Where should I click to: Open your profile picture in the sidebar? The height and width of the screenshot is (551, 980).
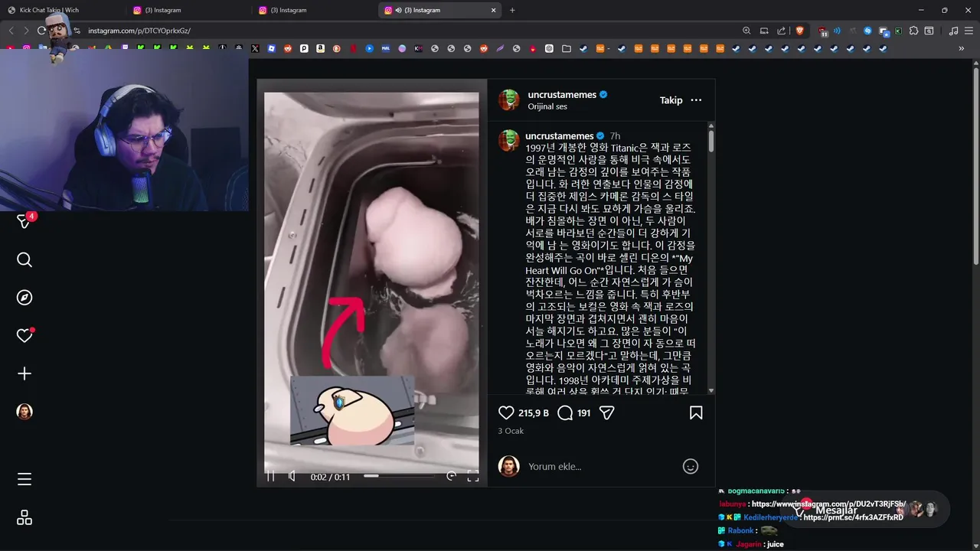click(x=24, y=412)
